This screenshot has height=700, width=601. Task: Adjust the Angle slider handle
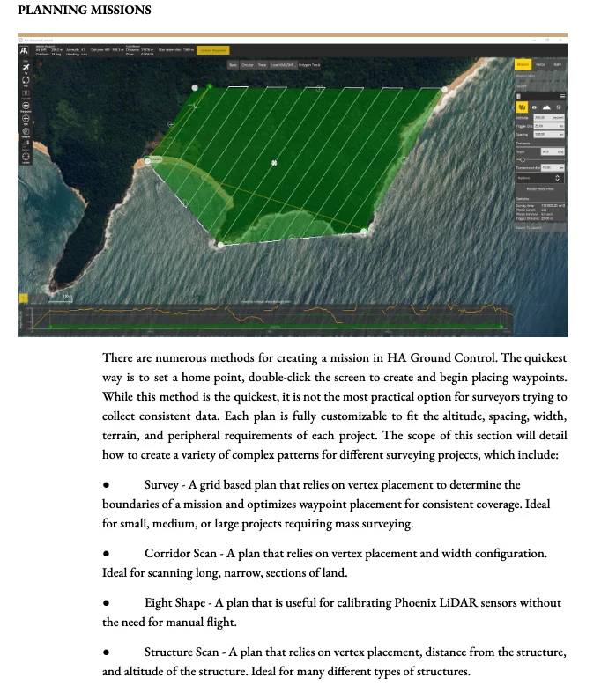(523, 160)
